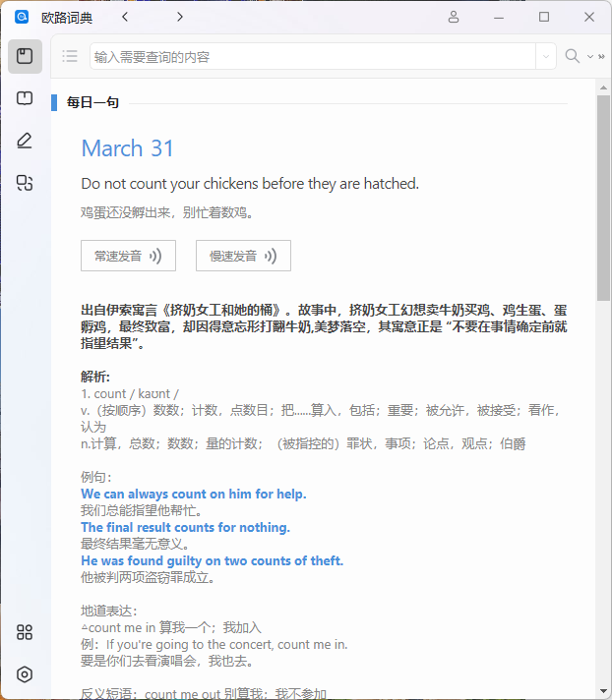Click the vertical scrollbar thumb

tap(603, 198)
